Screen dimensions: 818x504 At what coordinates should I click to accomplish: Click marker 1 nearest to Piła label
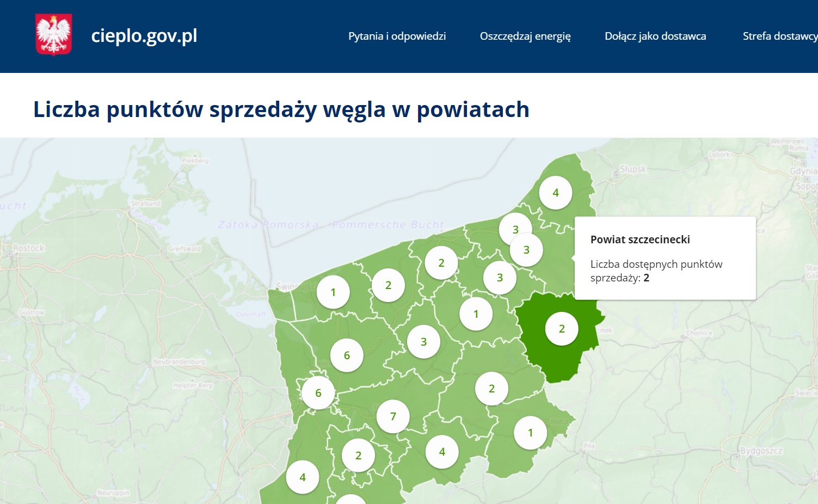pos(530,433)
